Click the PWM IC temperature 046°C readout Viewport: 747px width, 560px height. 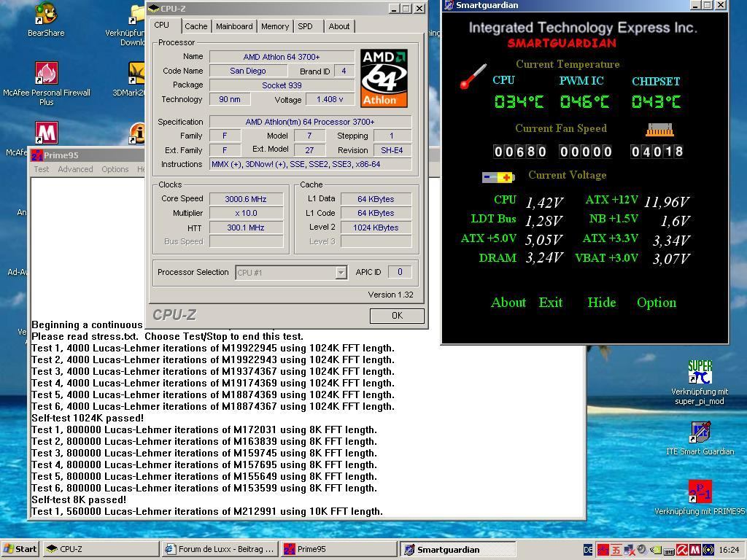point(584,101)
